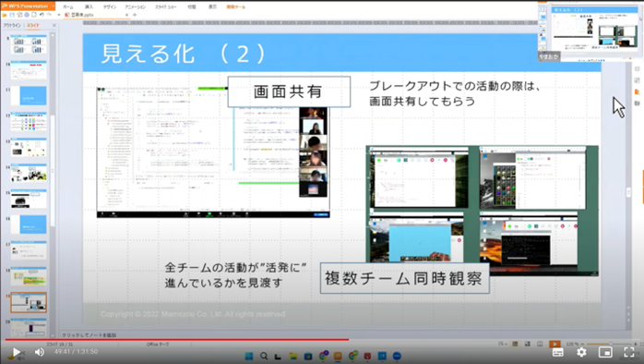Viewport: 644px width, 364px height.
Task: Open YouTube player settings gear
Action: tap(581, 352)
